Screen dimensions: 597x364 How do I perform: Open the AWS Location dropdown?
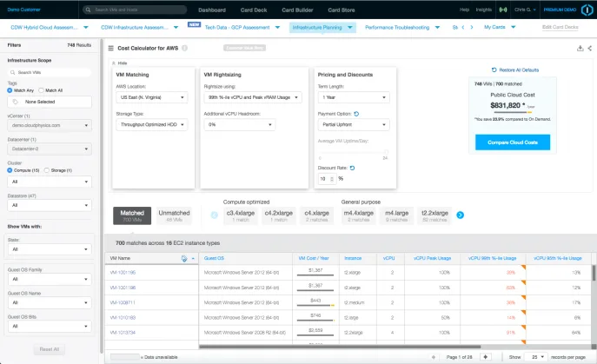[151, 97]
